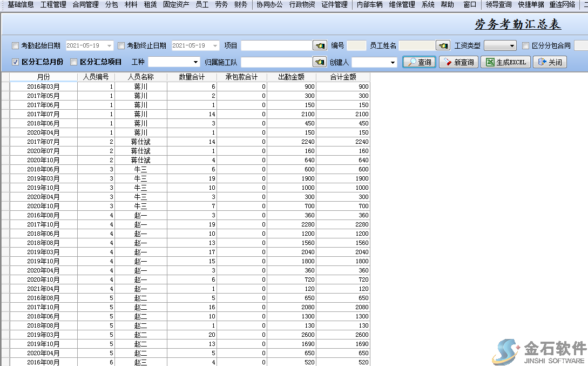Click the 新查询 reset button

pos(458,63)
